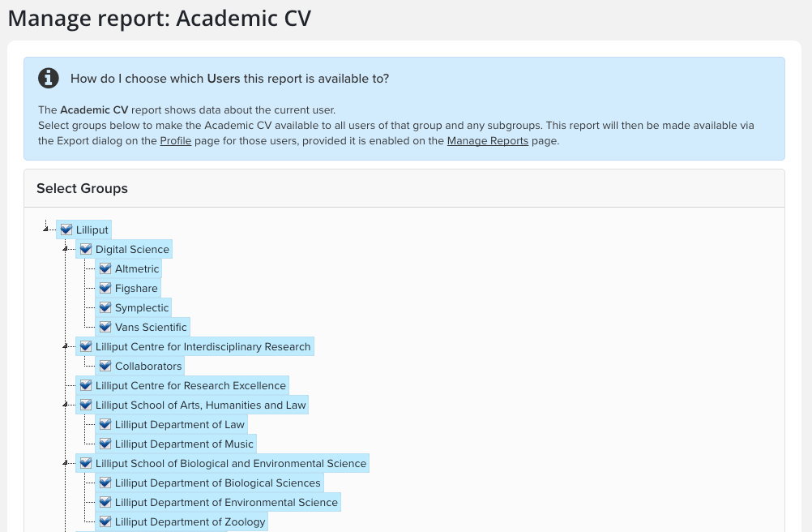The width and height of the screenshot is (812, 532).
Task: Toggle Lilliput Department of Law checkbox
Action: coord(105,425)
